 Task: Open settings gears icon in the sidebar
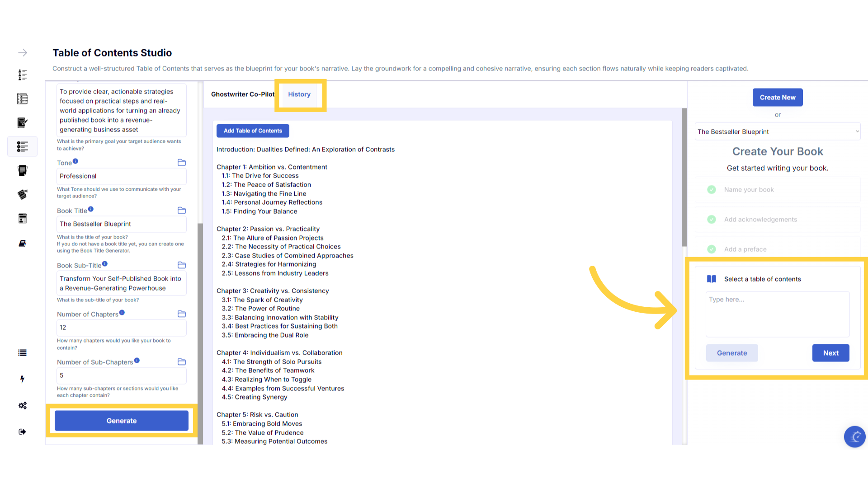[23, 405]
